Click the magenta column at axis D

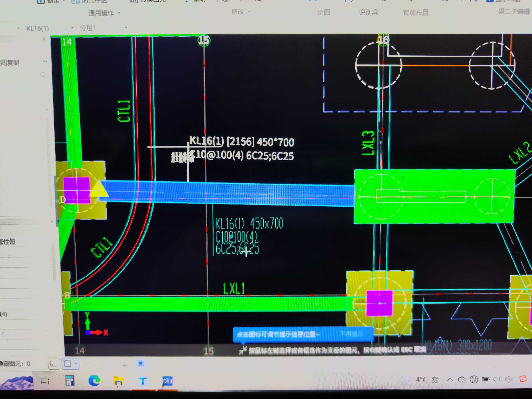click(x=77, y=190)
